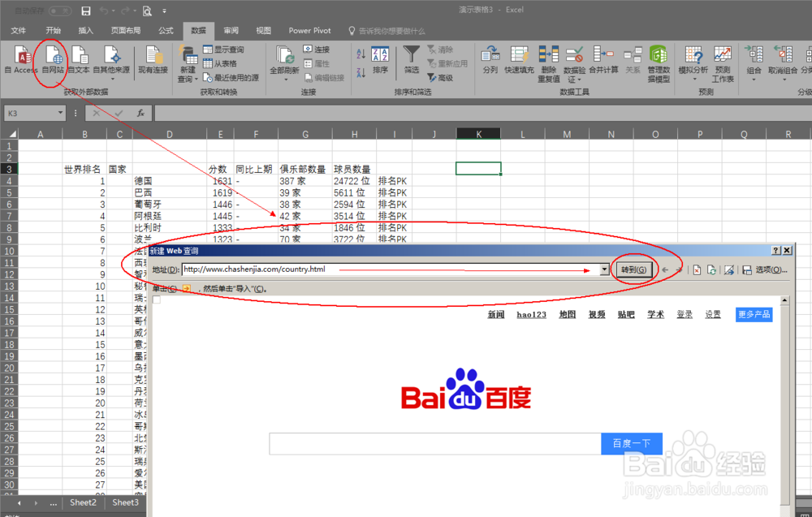Select the Sheet2 worksheet tab
This screenshot has height=517, width=812.
[x=83, y=502]
